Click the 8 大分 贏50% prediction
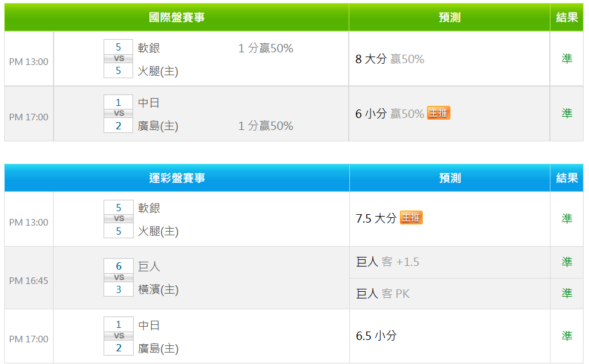 [x=390, y=59]
